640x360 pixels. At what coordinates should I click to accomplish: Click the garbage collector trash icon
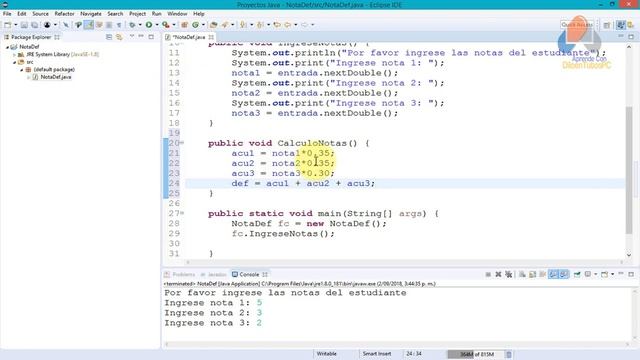pos(509,354)
